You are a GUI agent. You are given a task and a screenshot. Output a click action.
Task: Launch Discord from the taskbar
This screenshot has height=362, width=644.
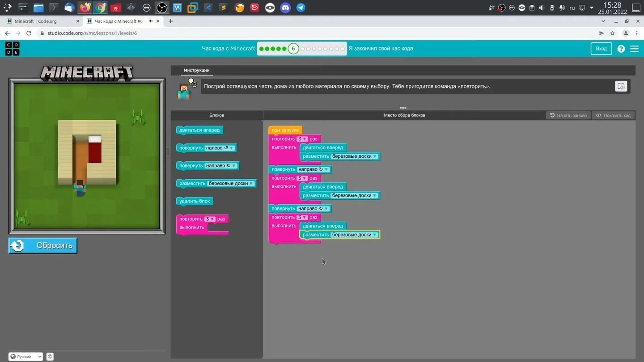[285, 8]
